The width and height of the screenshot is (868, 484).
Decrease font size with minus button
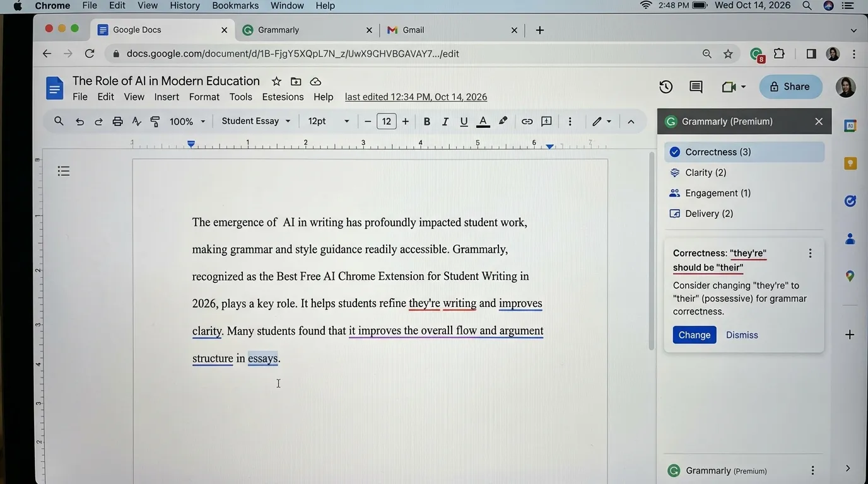point(368,122)
